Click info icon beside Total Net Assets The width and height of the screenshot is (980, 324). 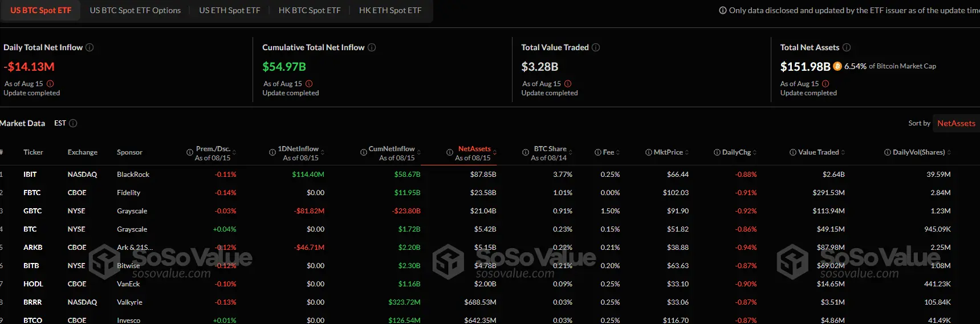(x=847, y=47)
